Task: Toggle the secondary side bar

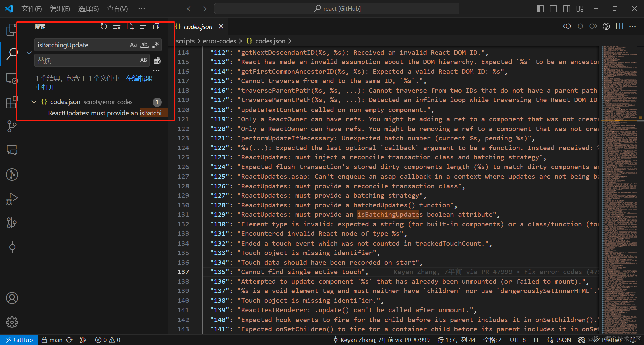Action: pyautogui.click(x=567, y=9)
